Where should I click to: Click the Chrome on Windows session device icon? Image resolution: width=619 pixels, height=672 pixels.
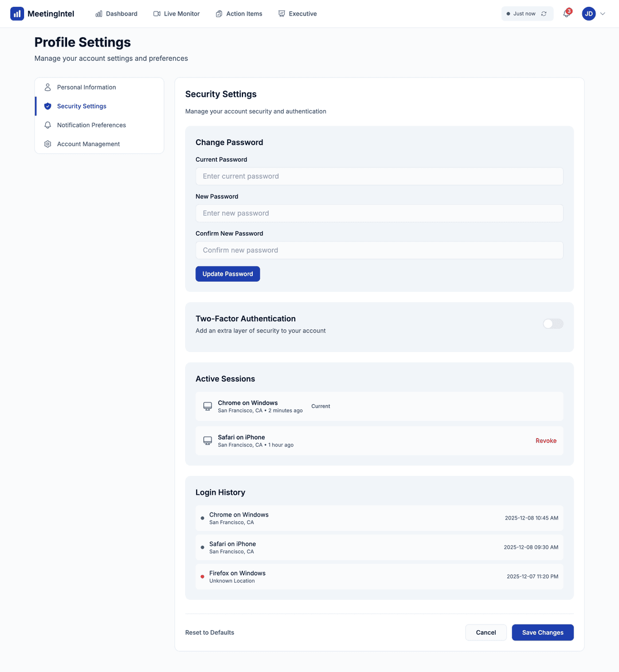pos(207,407)
